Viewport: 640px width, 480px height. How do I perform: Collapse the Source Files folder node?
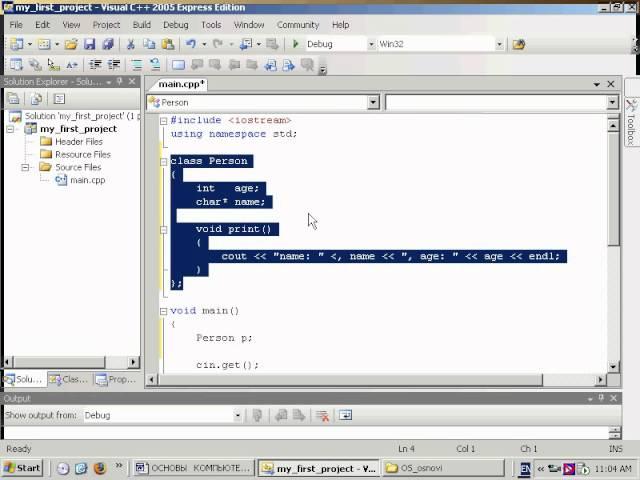tap(25, 167)
